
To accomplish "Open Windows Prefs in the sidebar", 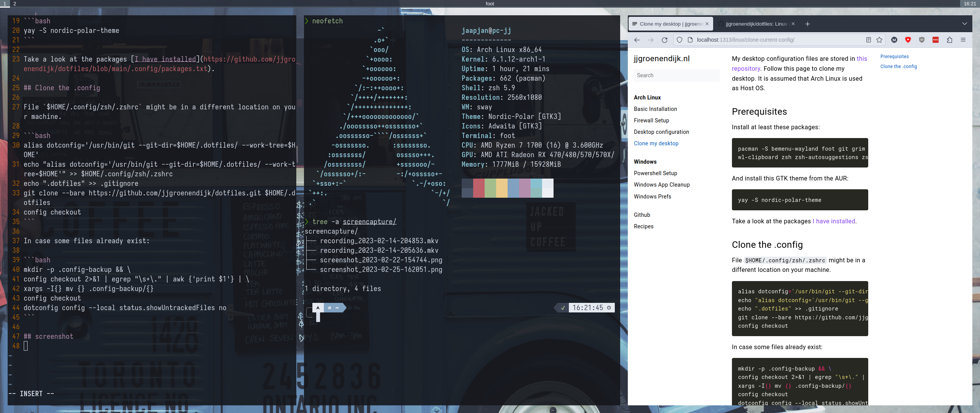I will 652,197.
